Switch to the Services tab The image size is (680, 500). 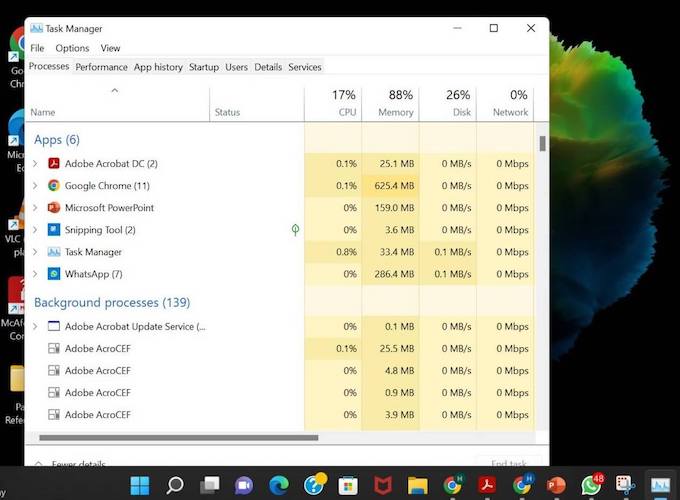tap(305, 67)
